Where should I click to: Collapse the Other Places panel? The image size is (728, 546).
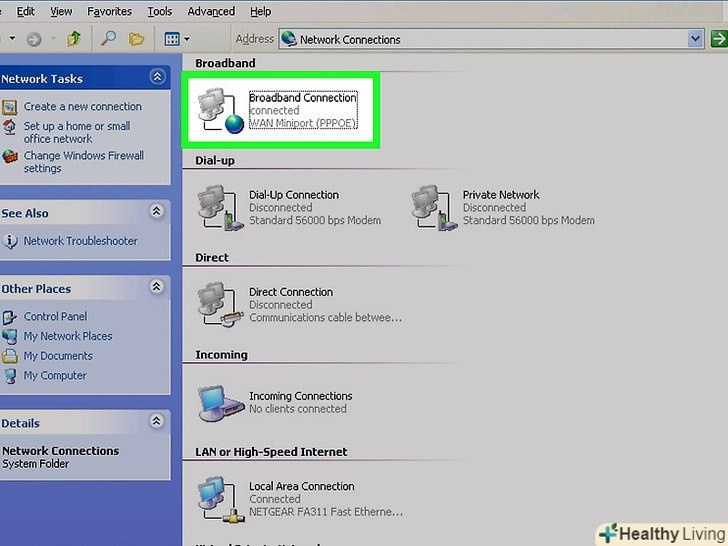pyautogui.click(x=156, y=287)
